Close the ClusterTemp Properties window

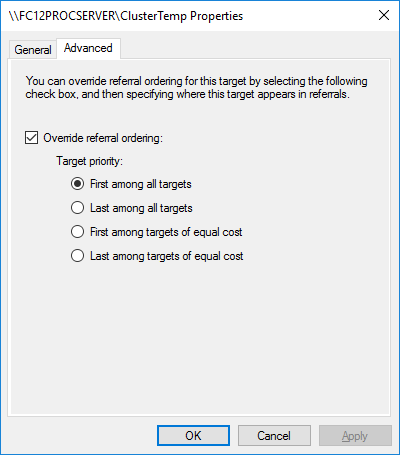click(384, 15)
